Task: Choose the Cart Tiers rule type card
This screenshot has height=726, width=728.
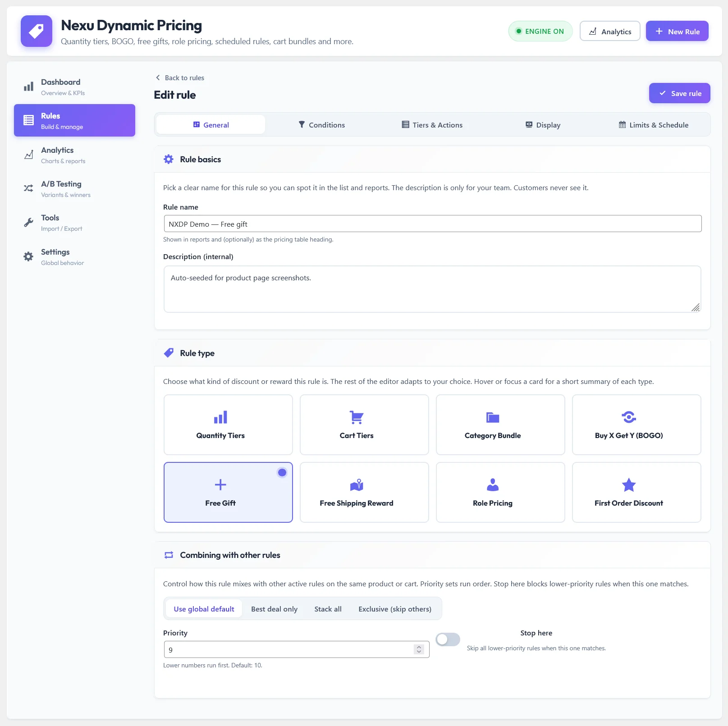Action: click(x=364, y=425)
